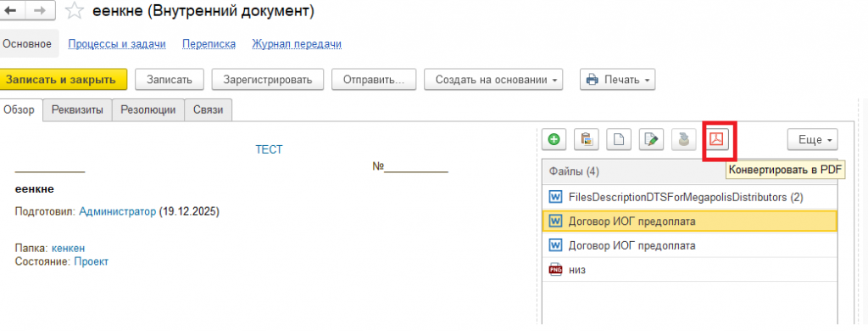Click Word icon of the highlighted Договор row
The image size is (868, 331).
click(x=555, y=222)
